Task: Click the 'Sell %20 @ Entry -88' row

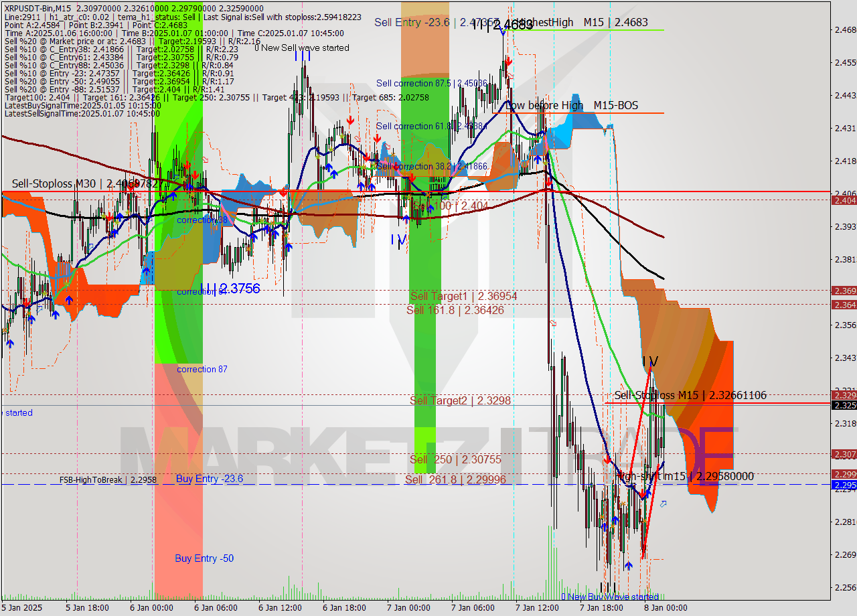Action: tap(114, 89)
